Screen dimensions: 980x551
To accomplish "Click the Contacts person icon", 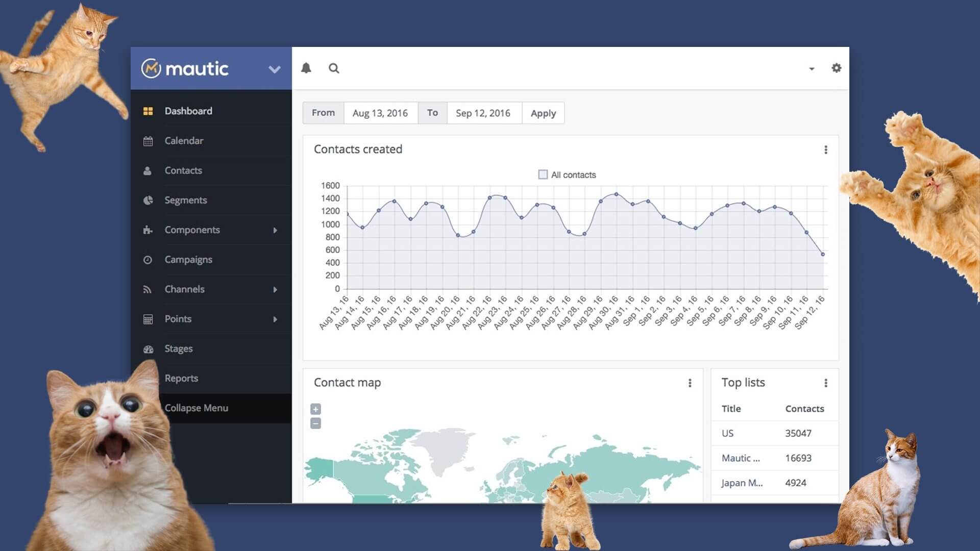I will coord(148,171).
